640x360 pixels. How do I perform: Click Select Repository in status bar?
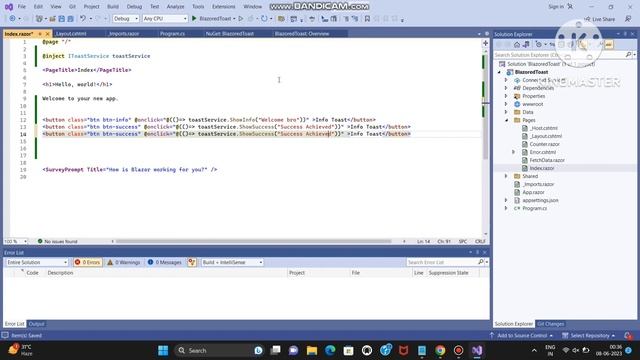click(x=589, y=336)
